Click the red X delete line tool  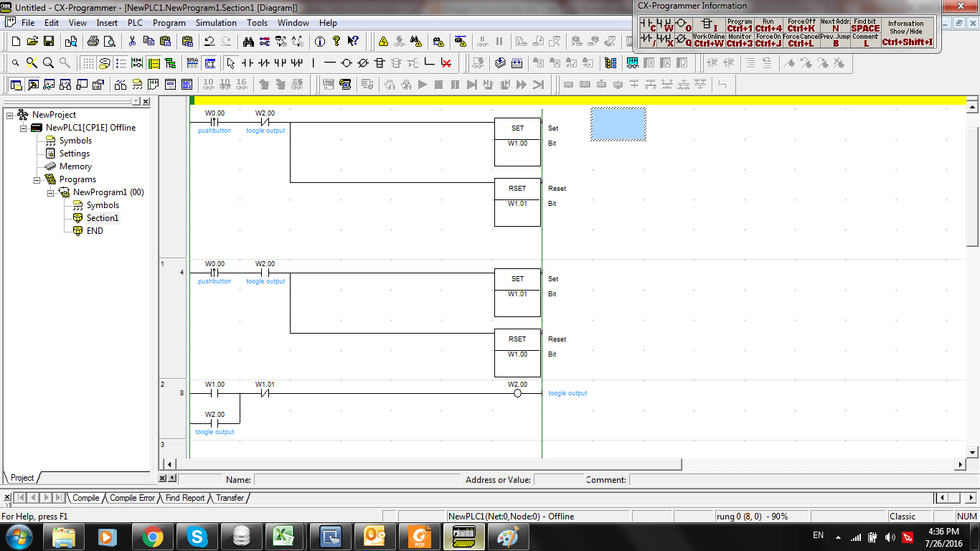pos(446,63)
